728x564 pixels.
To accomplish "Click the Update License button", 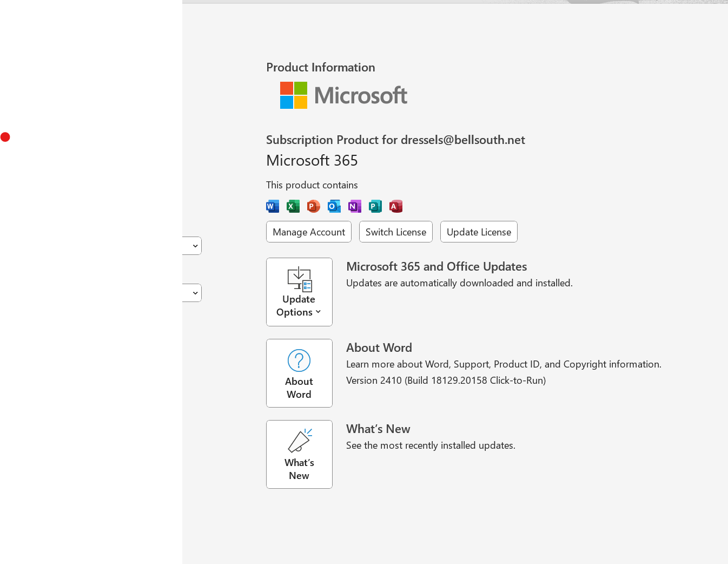I will [x=479, y=232].
